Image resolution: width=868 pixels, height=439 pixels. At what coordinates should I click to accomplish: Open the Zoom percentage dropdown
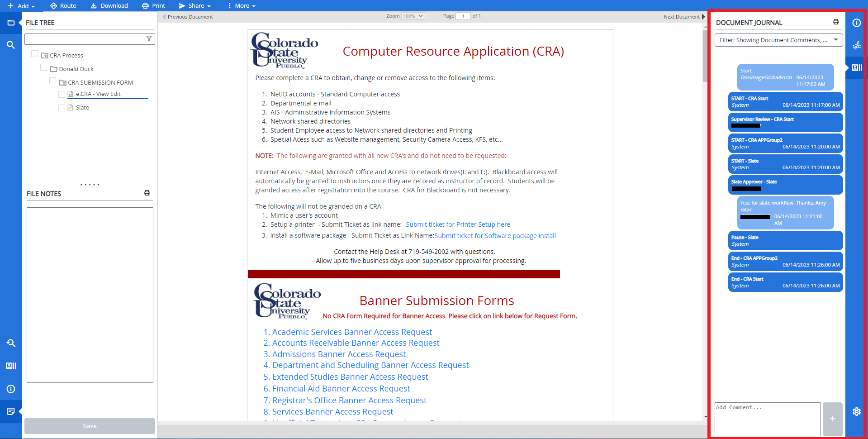(x=413, y=16)
